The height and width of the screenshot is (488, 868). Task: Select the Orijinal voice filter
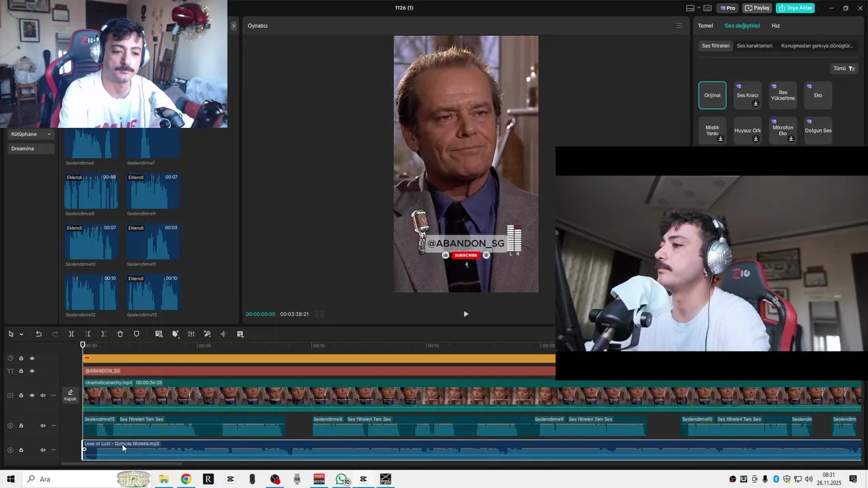[x=712, y=96]
